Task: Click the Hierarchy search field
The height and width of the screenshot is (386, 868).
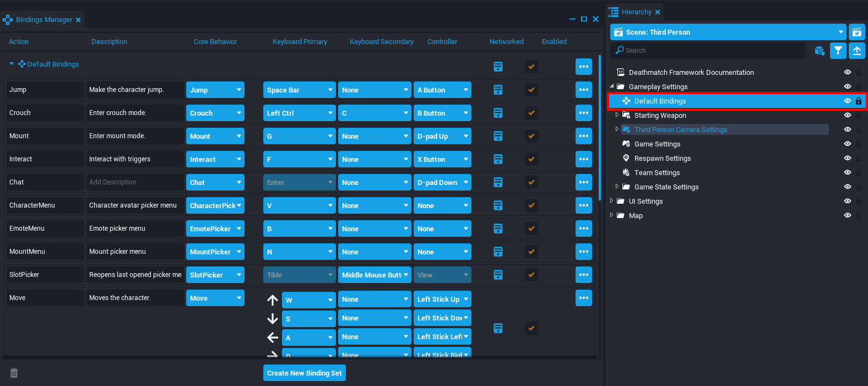Action: click(x=710, y=51)
